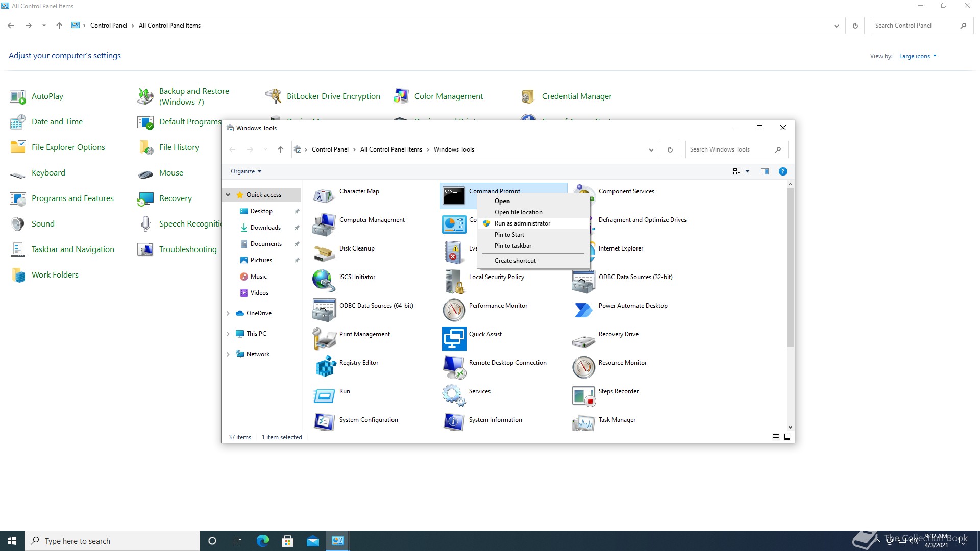Open iSCSI Initiator icon

(x=324, y=281)
